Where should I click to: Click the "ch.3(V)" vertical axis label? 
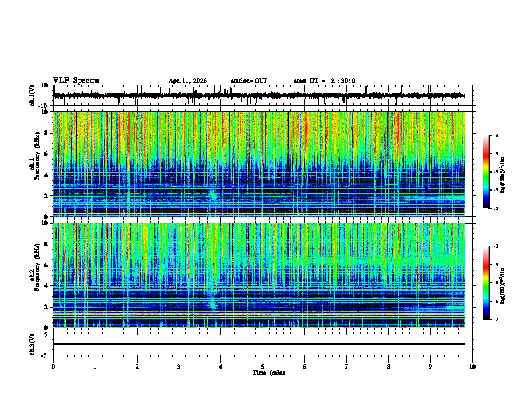point(32,345)
